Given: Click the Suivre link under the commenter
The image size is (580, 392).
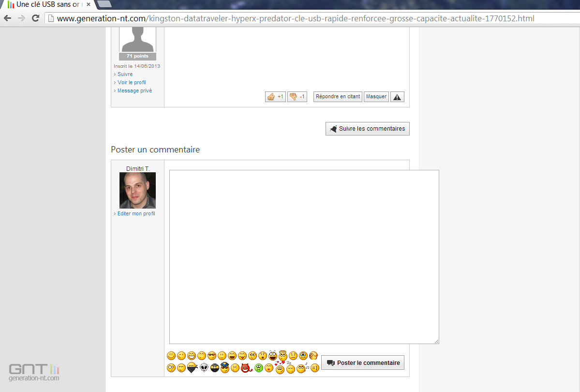Looking at the screenshot, I should [125, 74].
